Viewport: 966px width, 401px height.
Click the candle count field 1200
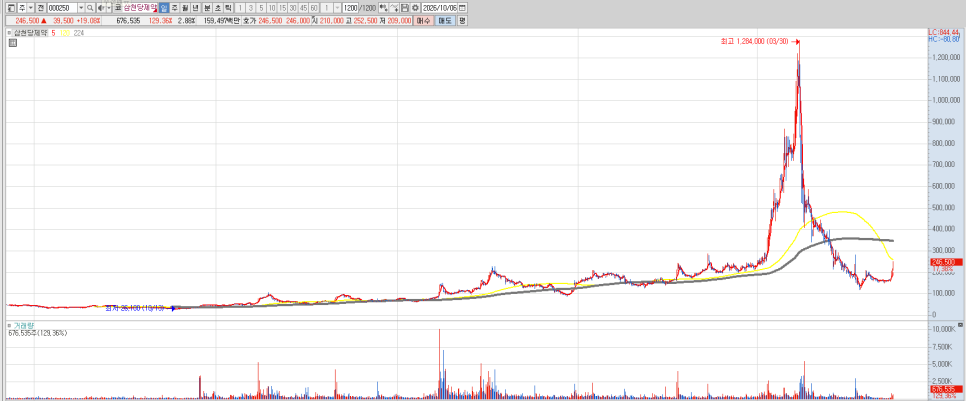[350, 8]
